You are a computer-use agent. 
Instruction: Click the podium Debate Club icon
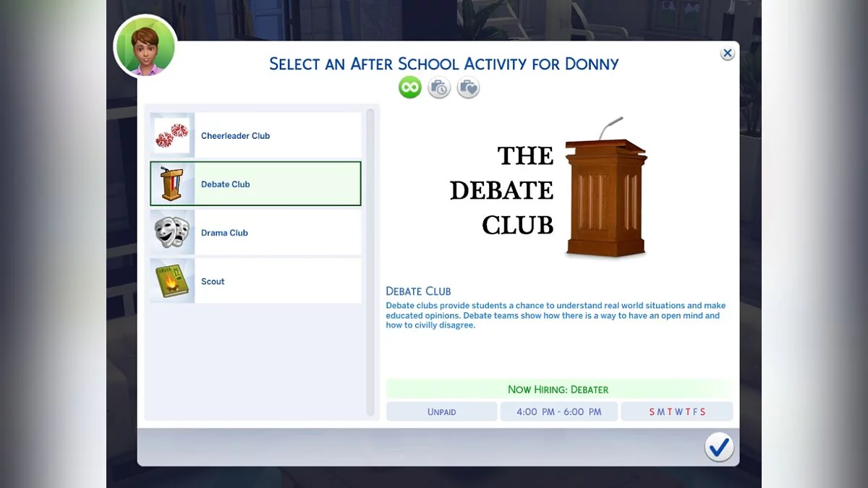click(171, 184)
